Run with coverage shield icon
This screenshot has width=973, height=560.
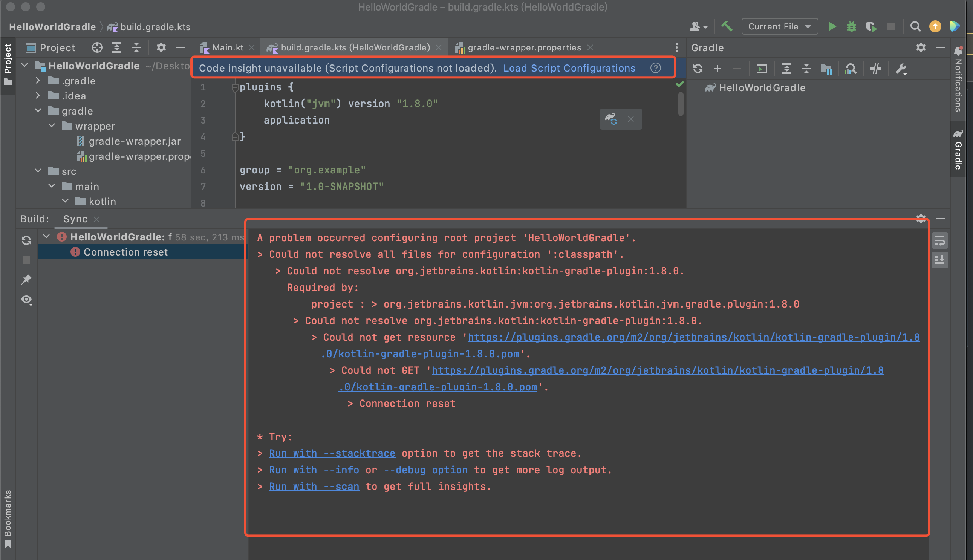(871, 26)
